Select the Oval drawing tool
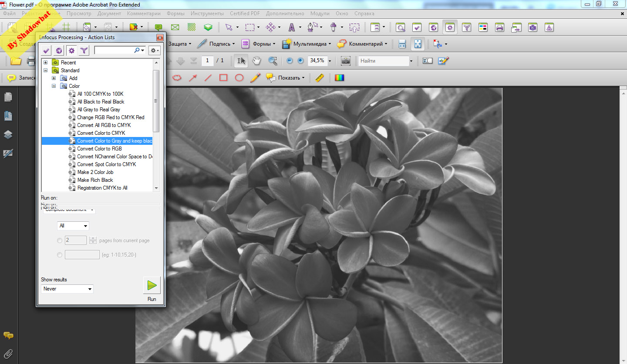 click(x=239, y=78)
